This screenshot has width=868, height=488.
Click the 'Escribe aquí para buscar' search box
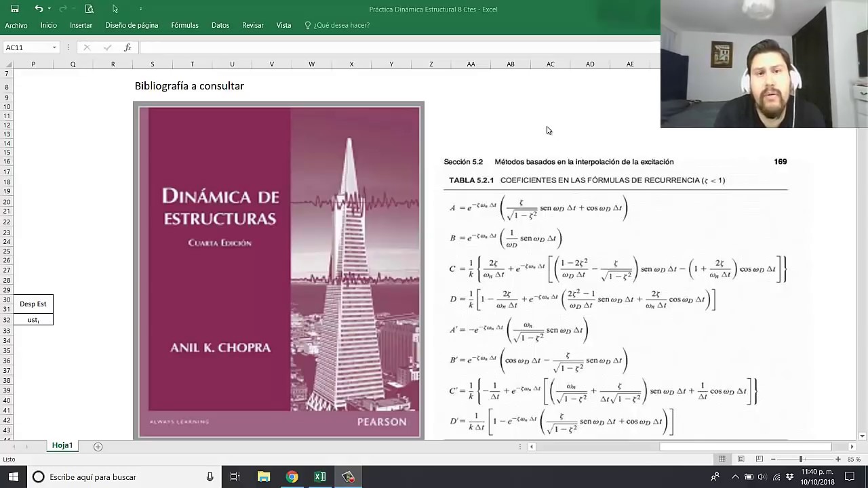[x=122, y=476]
